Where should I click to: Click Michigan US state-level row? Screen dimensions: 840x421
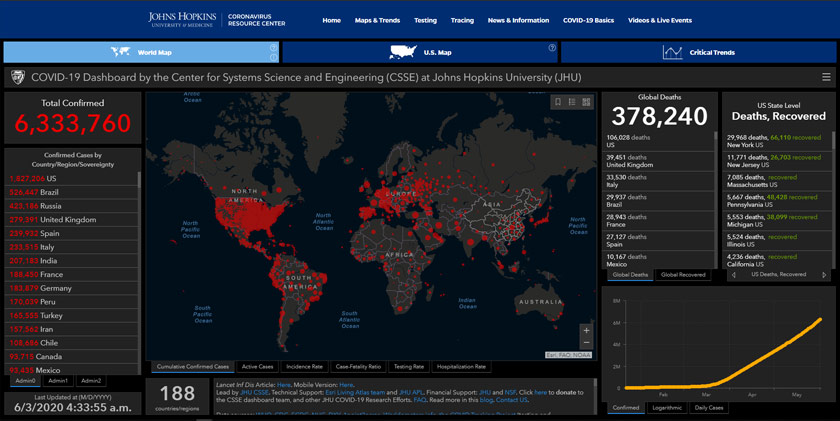point(777,221)
